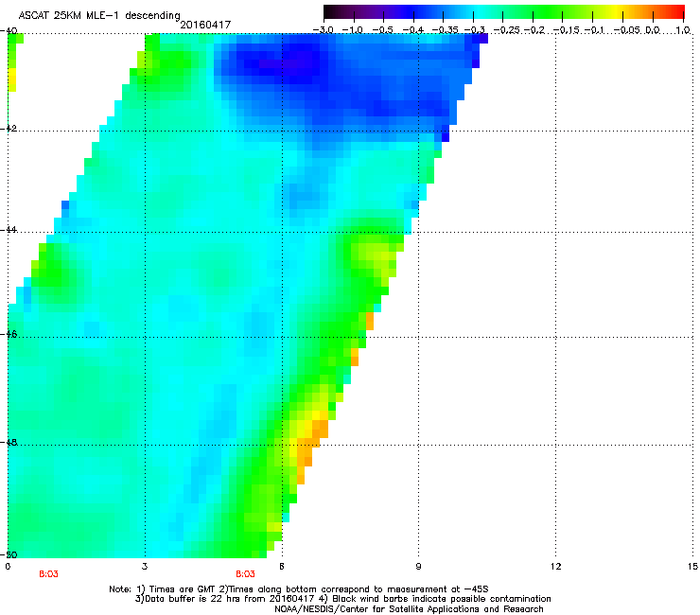Click the color bar label 0.0

[x=653, y=30]
